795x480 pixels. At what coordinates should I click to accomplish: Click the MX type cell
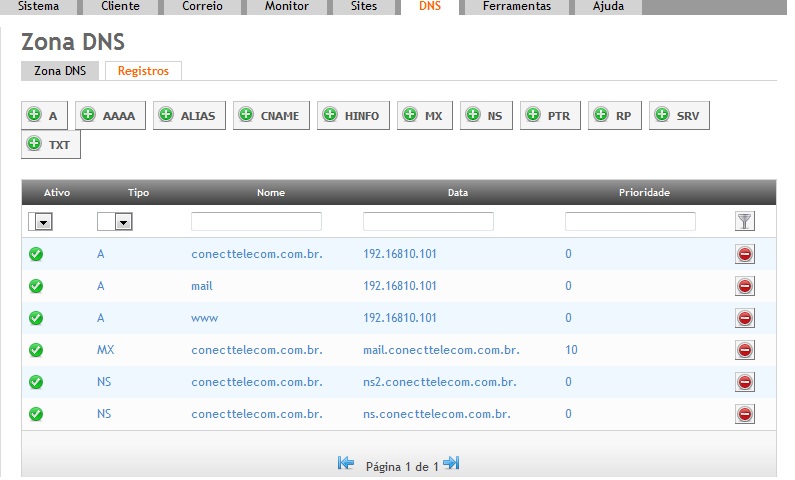coord(105,350)
